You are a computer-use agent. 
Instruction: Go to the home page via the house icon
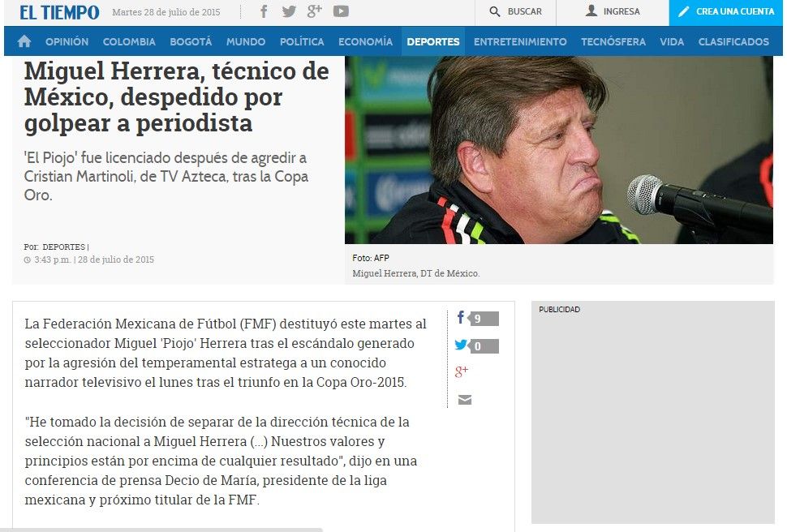24,41
